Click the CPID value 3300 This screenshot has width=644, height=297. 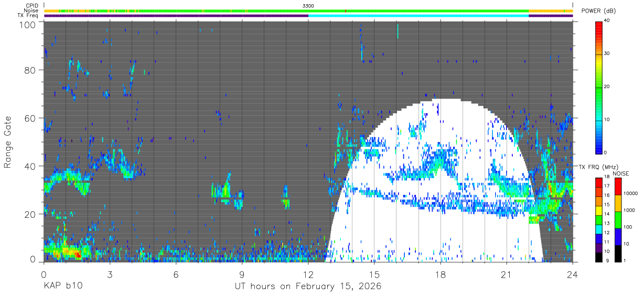pos(308,6)
